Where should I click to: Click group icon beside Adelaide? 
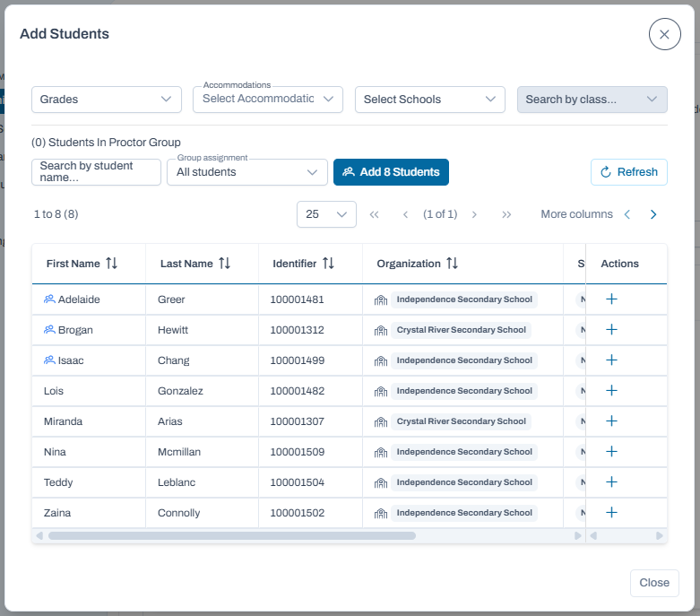[49, 299]
